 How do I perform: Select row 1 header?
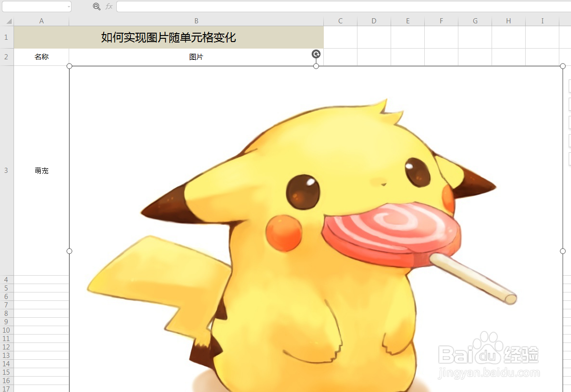coord(7,37)
